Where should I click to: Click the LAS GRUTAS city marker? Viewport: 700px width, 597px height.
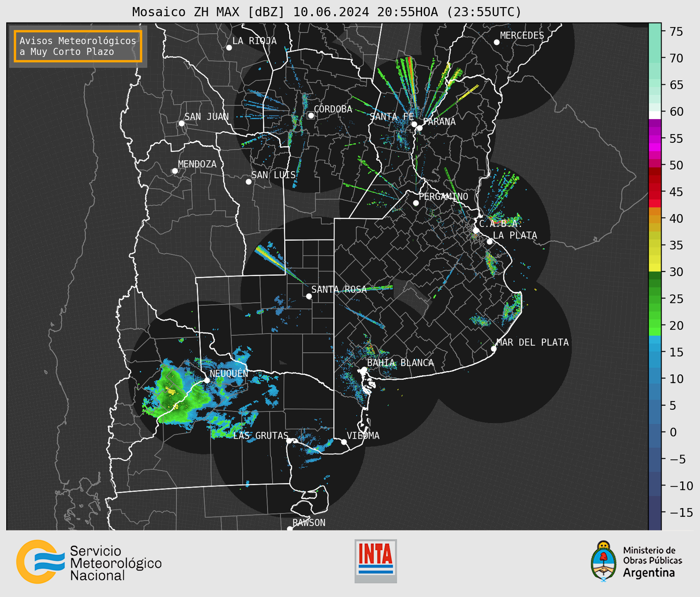[289, 441]
